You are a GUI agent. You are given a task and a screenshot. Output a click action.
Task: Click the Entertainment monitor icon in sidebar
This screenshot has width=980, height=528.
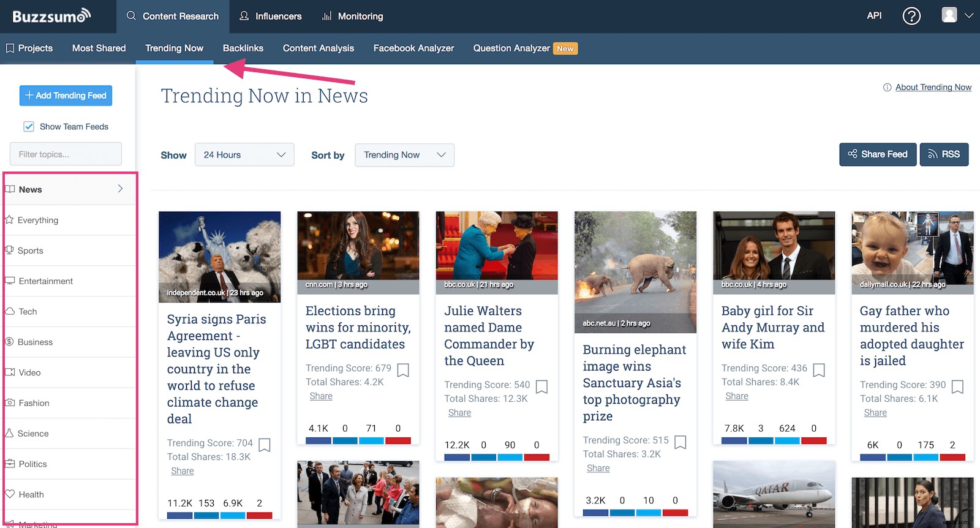(x=10, y=281)
